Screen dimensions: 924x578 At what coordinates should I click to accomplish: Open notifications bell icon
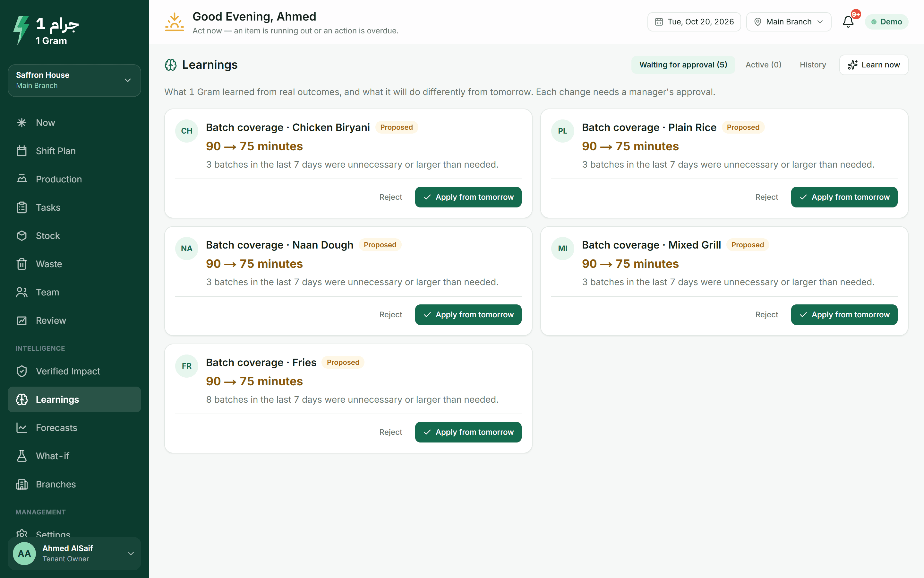pyautogui.click(x=848, y=22)
